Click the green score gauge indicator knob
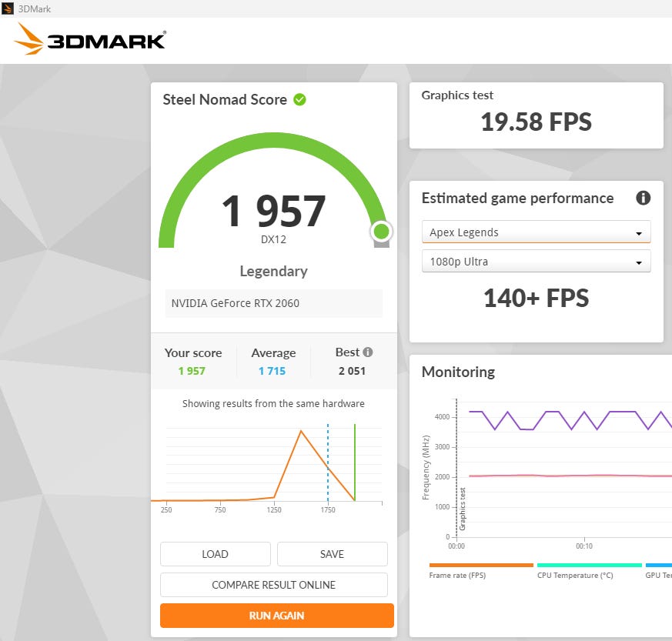This screenshot has width=672, height=641. tap(381, 232)
